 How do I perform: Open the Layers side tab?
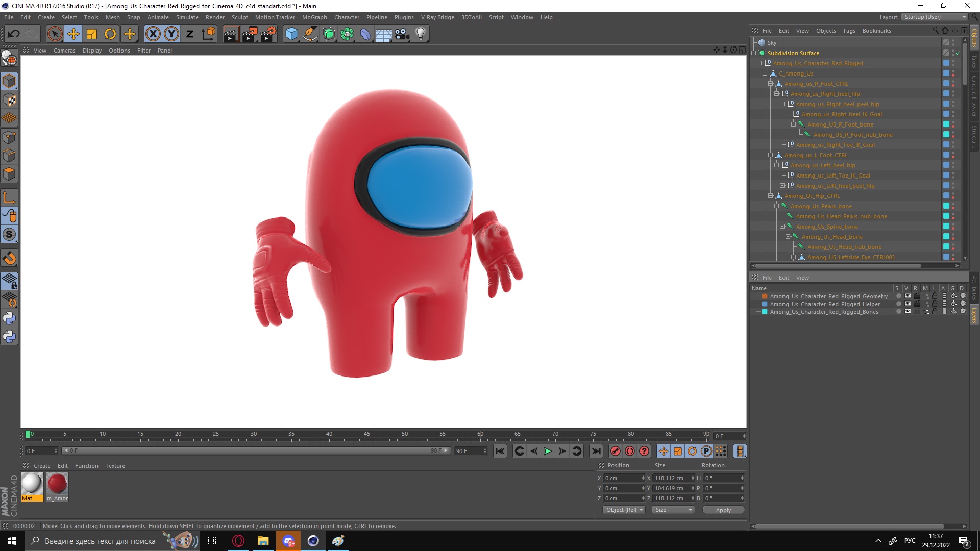tap(974, 315)
